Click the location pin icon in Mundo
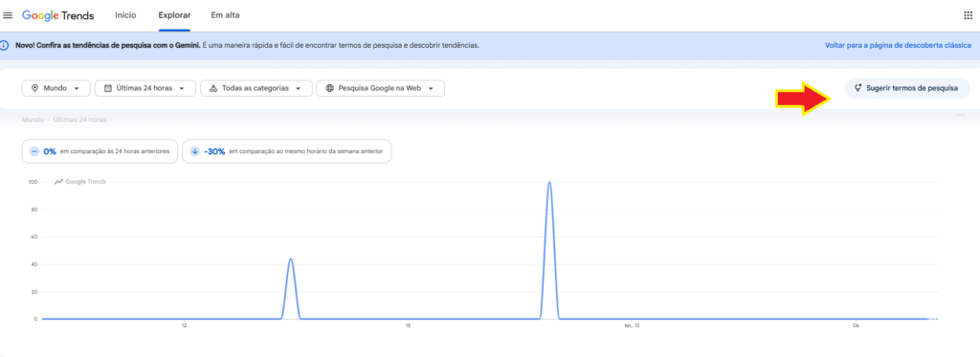This screenshot has width=980, height=357. [x=35, y=89]
